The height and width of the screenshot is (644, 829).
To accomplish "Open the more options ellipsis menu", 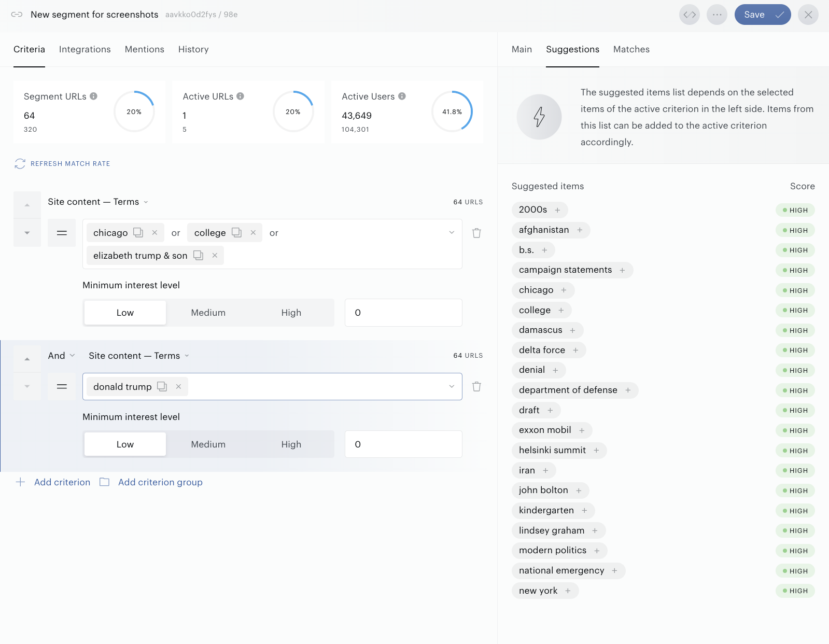I will point(717,15).
